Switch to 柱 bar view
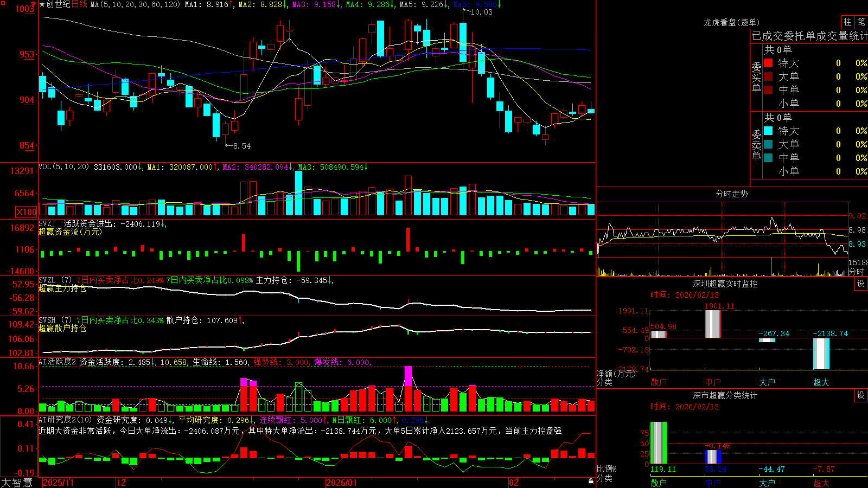 (847, 22)
